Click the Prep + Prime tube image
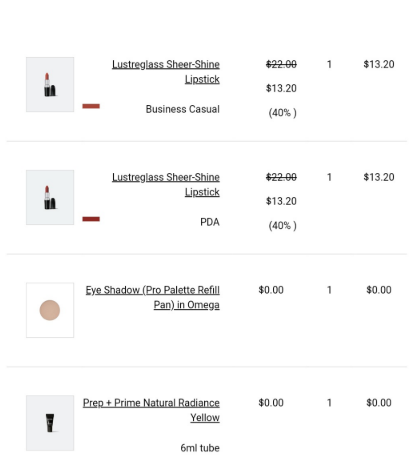419x473 pixels. tap(50, 423)
